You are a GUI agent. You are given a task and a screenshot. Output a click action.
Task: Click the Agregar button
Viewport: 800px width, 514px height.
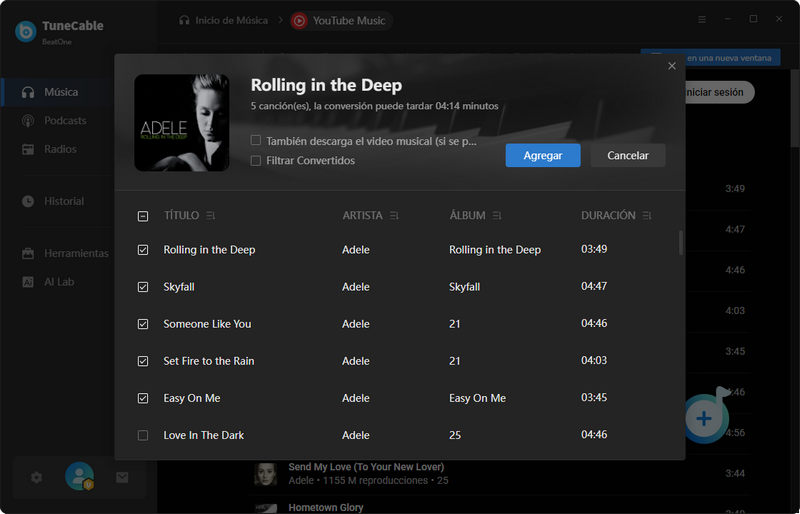[543, 155]
